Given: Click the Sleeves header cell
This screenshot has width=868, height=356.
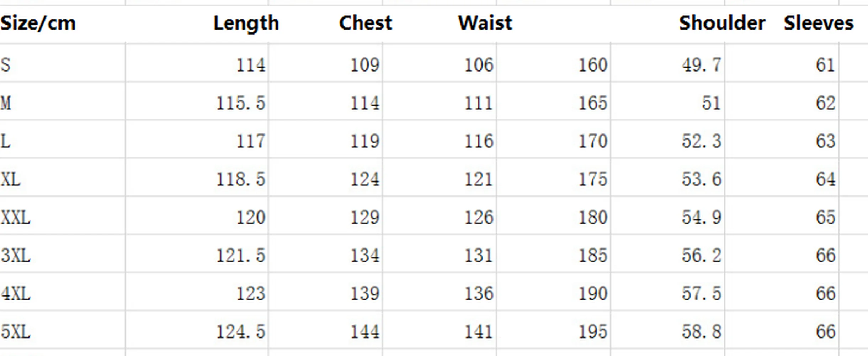Looking at the screenshot, I should [x=818, y=23].
